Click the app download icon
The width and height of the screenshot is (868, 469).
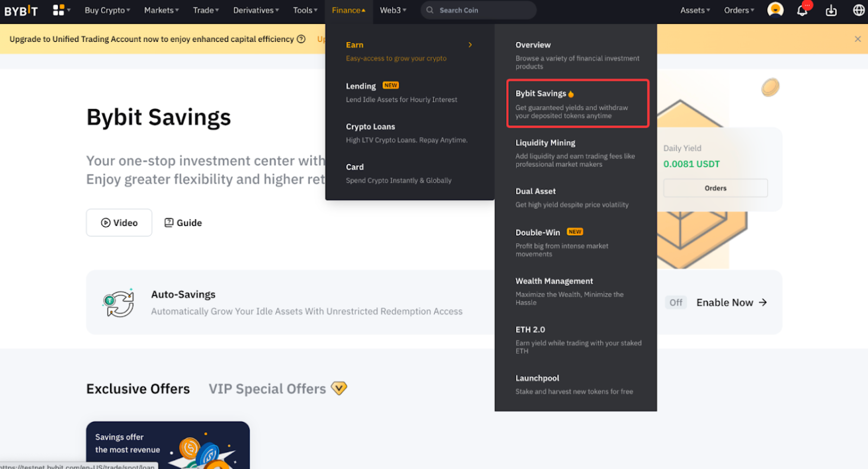click(x=831, y=10)
